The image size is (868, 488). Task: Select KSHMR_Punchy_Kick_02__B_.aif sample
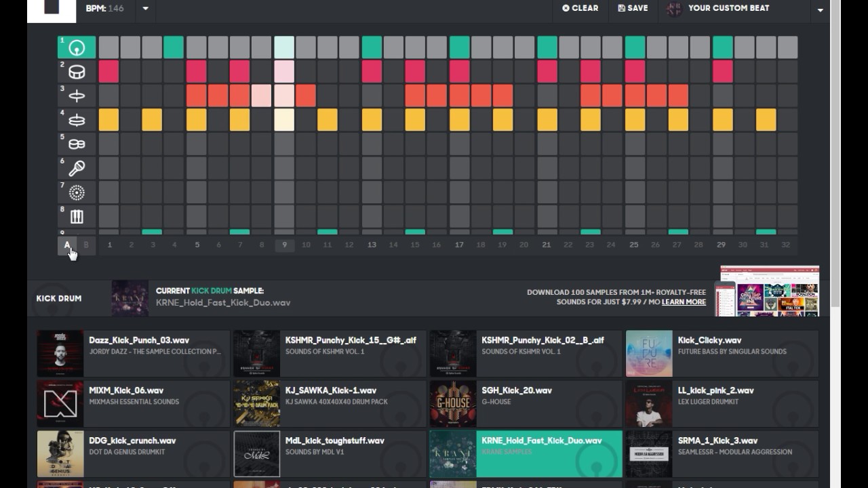pos(526,353)
